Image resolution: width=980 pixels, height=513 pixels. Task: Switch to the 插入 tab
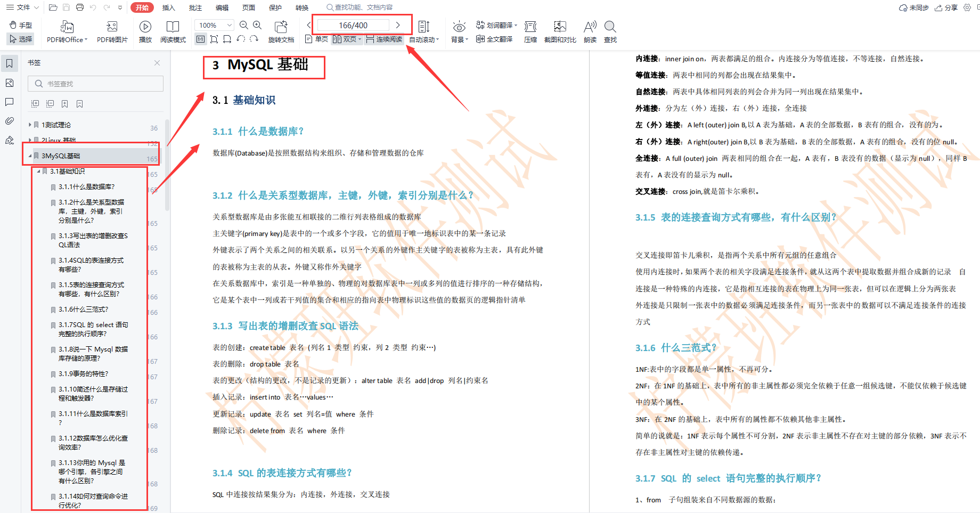(x=169, y=7)
